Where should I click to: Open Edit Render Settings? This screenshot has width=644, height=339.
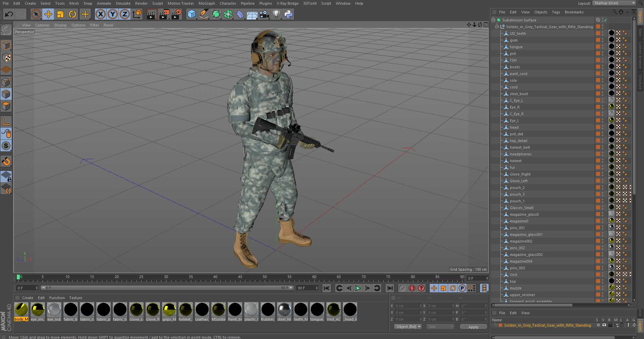(176, 14)
